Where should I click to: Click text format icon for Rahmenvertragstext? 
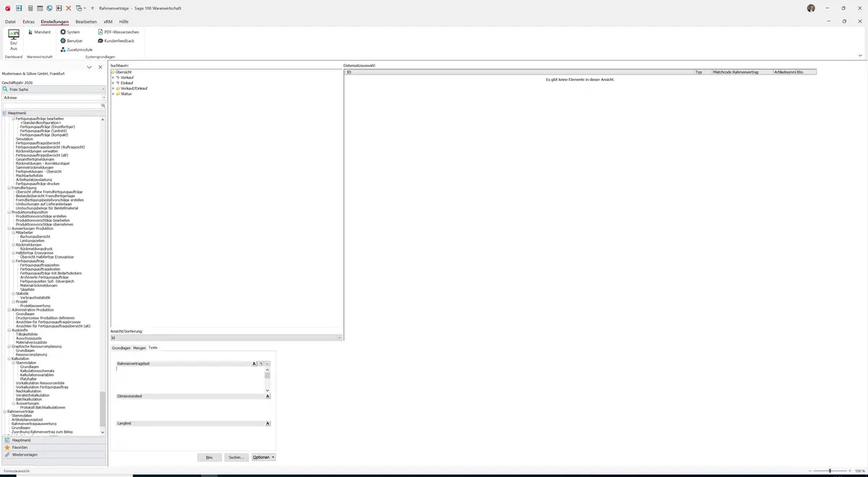[254, 364]
